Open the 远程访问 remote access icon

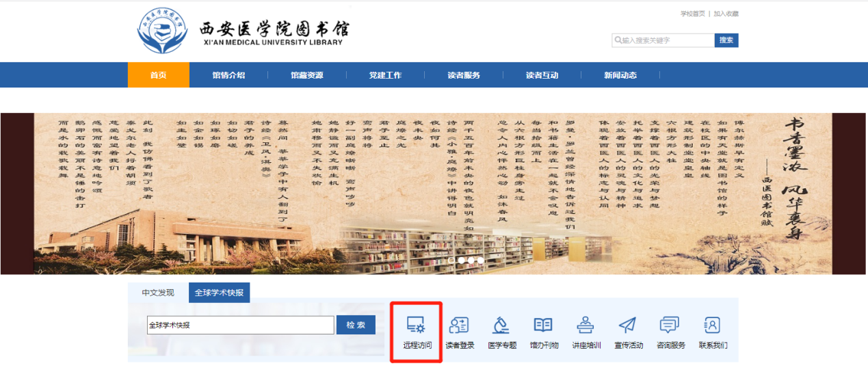[417, 325]
